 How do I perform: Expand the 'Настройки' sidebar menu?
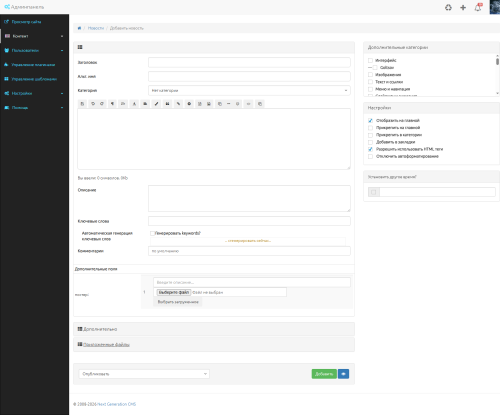[34, 93]
